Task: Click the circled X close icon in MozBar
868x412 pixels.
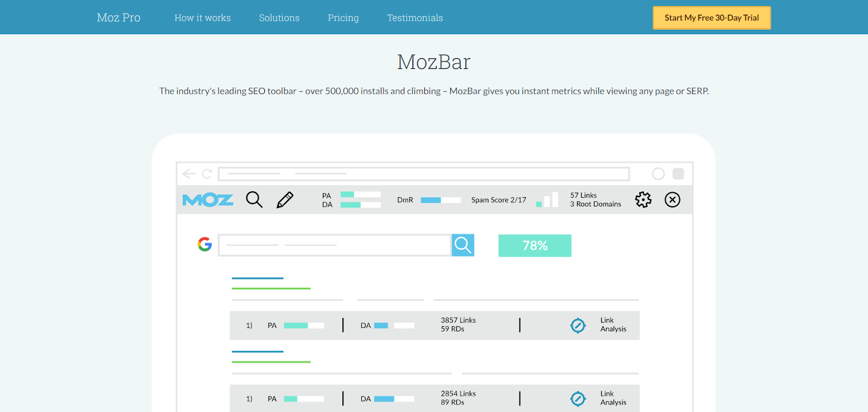Action: click(x=673, y=200)
